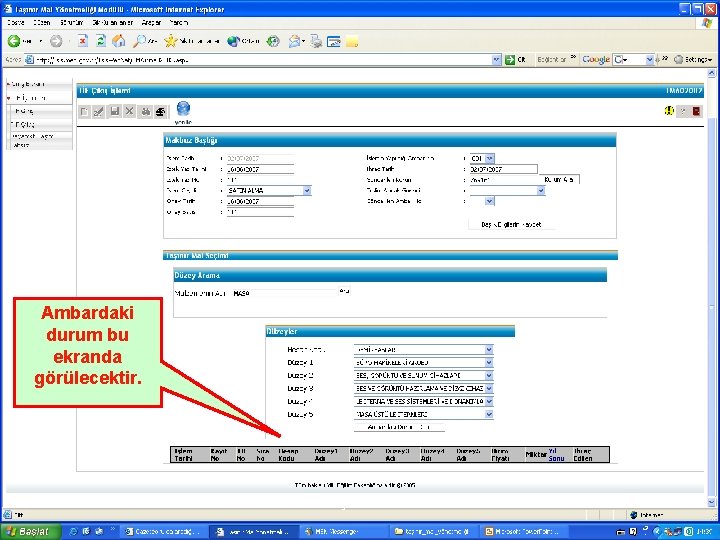
Task: Print the page with the printer icon
Action: 316,41
